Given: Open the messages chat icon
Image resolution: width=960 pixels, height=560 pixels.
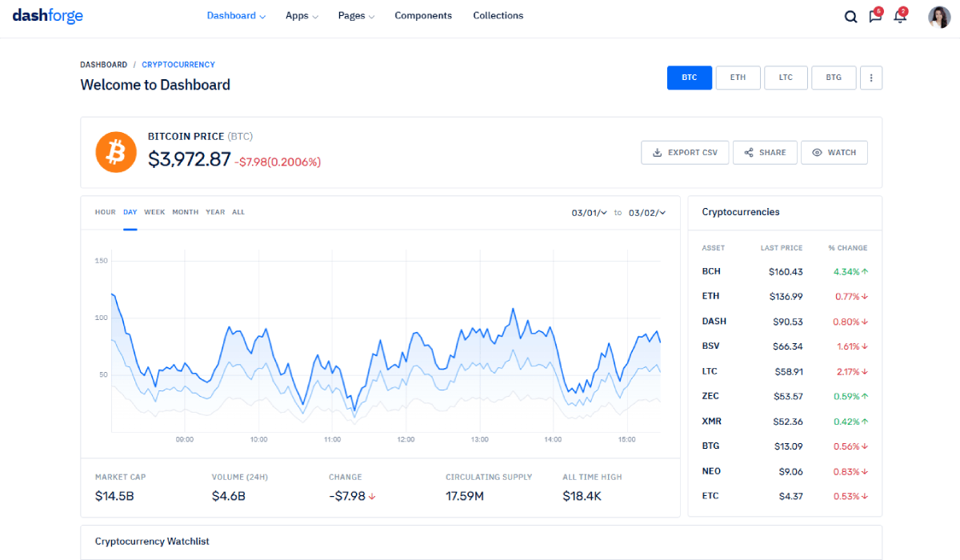Looking at the screenshot, I should pos(874,17).
